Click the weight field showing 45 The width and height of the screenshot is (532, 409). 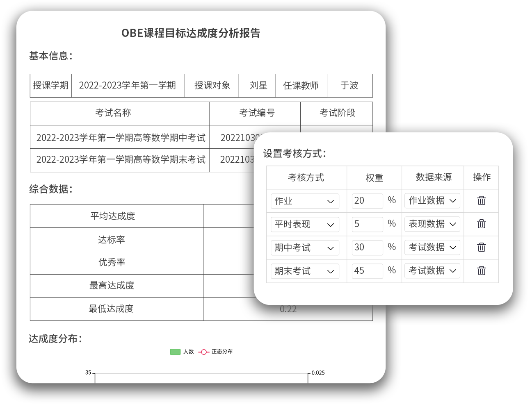pyautogui.click(x=367, y=271)
